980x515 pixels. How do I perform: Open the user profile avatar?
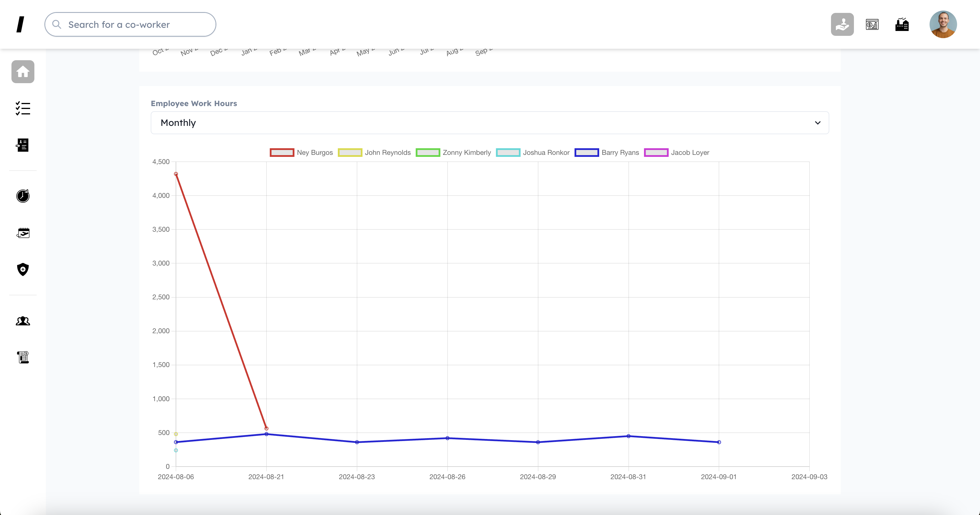(943, 24)
